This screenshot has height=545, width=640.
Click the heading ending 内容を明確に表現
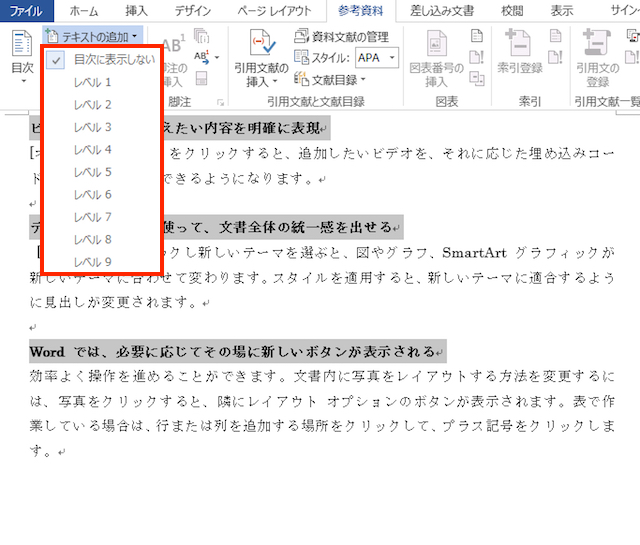pos(246,128)
